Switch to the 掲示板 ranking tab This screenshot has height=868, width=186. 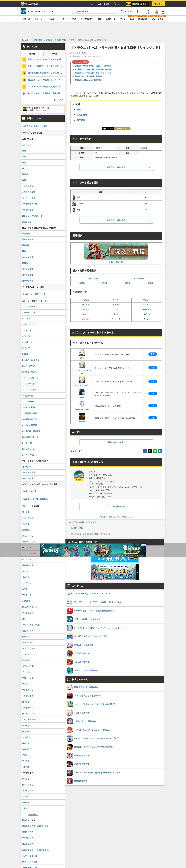(54, 54)
